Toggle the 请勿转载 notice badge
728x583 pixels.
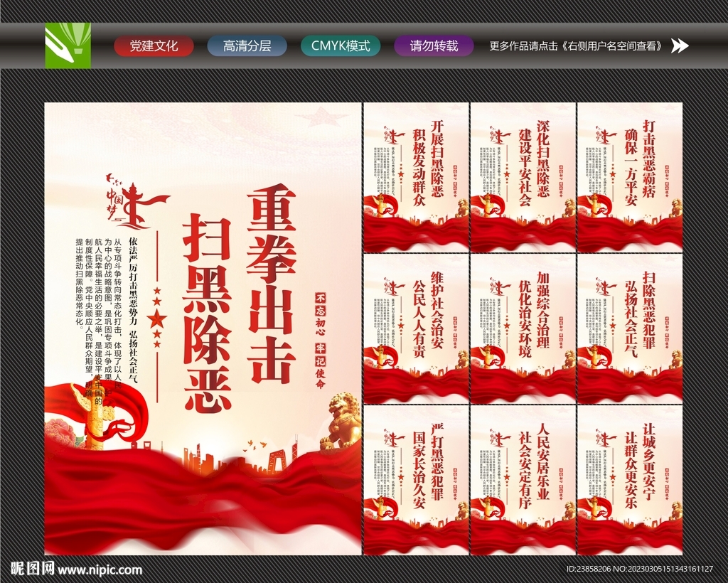tap(434, 46)
